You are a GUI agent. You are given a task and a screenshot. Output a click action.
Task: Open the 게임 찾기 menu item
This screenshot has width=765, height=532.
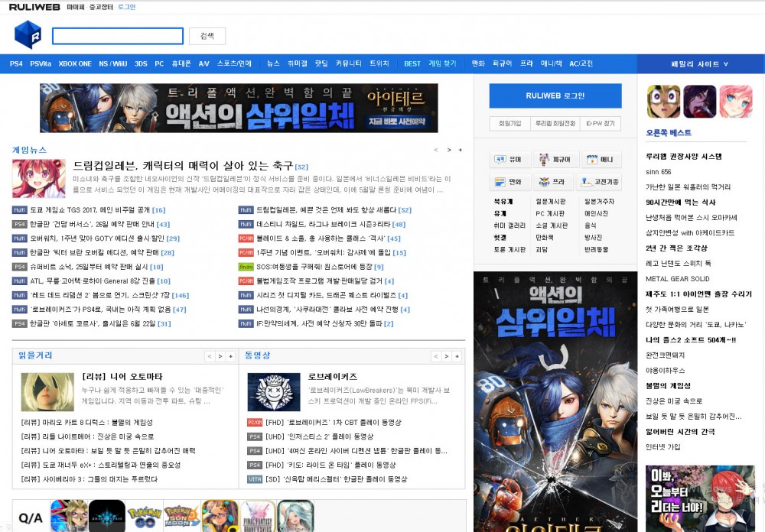[442, 64]
